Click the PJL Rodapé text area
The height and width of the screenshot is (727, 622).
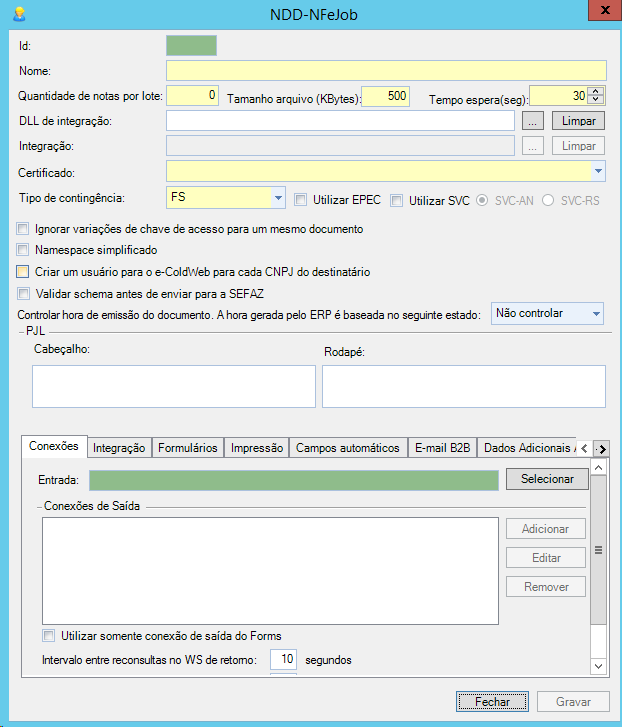pos(464,386)
